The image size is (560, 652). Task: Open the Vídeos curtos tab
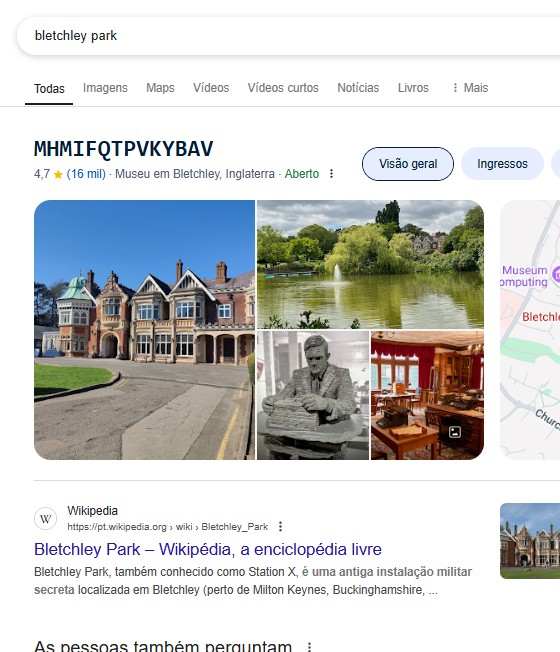coord(283,88)
